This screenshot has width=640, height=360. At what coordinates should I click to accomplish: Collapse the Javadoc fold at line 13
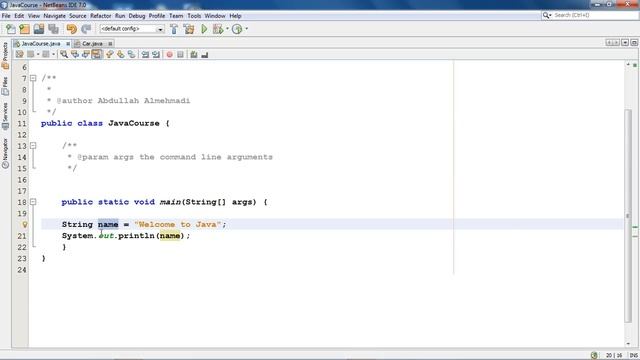click(x=33, y=146)
